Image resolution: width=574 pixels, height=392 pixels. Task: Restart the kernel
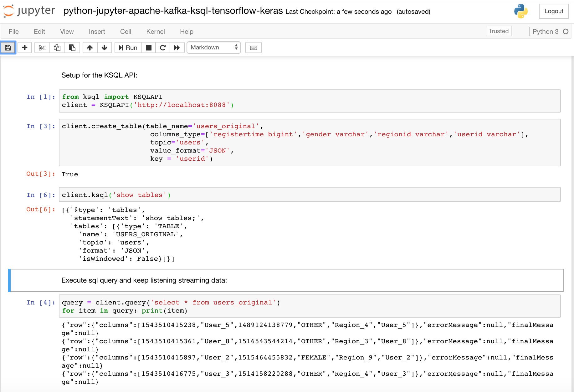163,48
